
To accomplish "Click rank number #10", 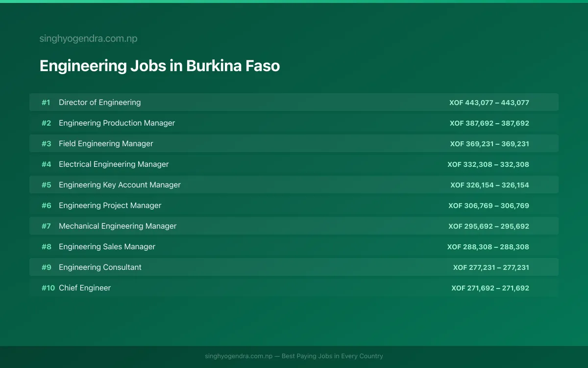I will point(48,288).
